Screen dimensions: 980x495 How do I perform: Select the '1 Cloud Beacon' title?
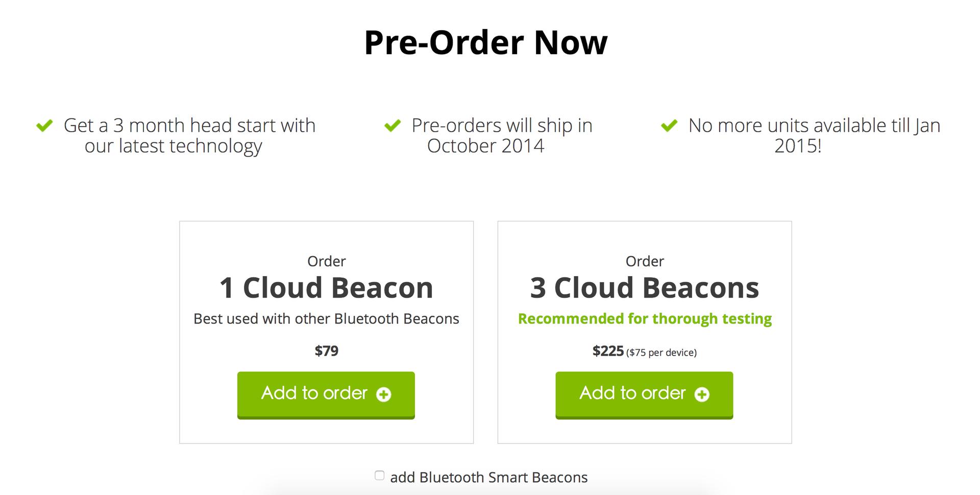click(x=326, y=288)
